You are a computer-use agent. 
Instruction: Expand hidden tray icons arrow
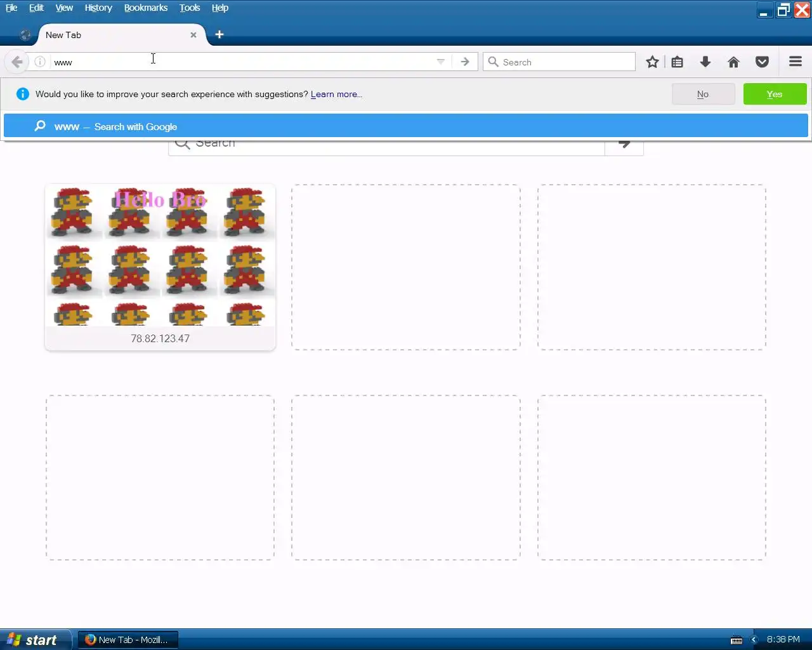(754, 640)
